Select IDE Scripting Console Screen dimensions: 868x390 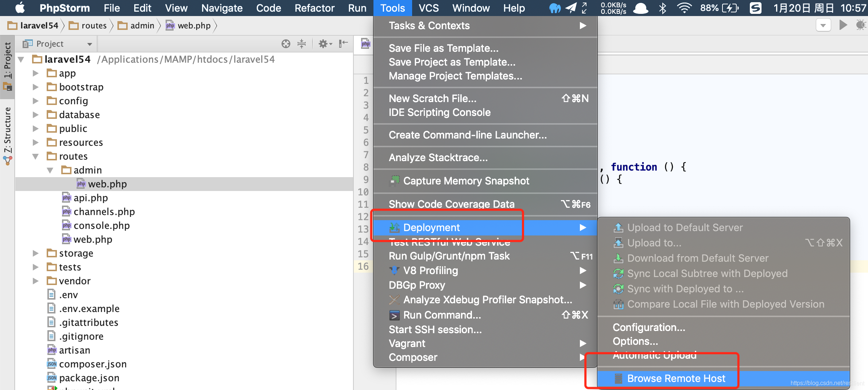point(485,112)
